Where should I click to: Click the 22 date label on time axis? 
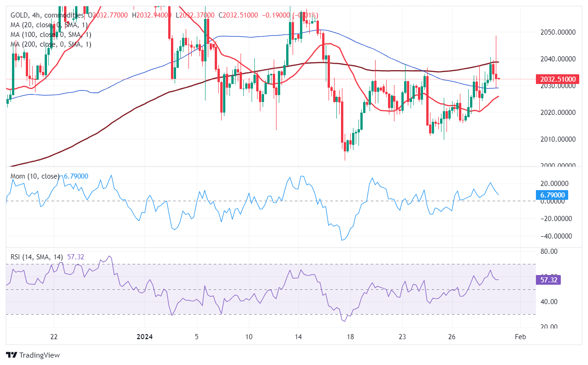click(54, 336)
